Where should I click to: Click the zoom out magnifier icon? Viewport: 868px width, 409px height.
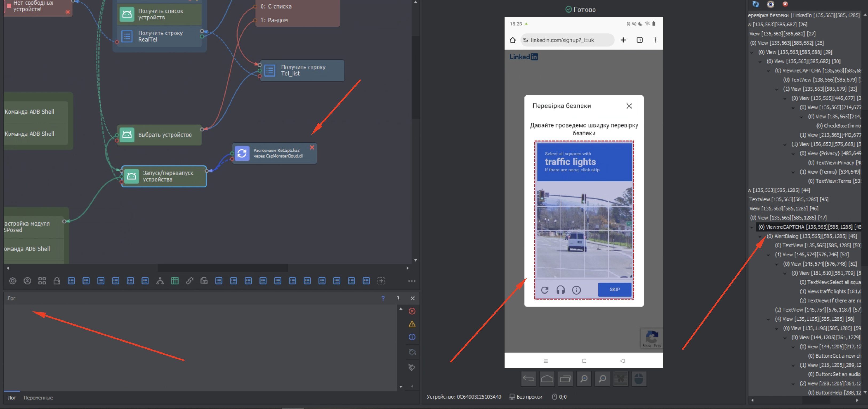[602, 379]
